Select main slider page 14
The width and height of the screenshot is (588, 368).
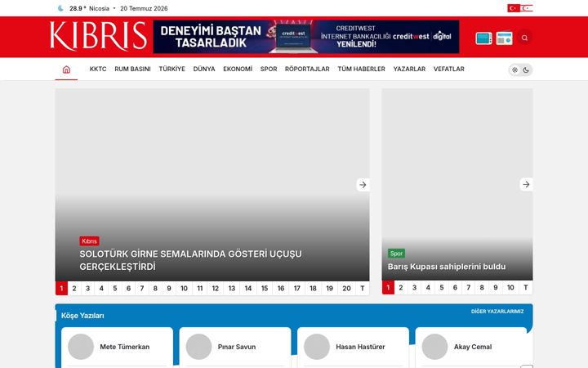248,289
